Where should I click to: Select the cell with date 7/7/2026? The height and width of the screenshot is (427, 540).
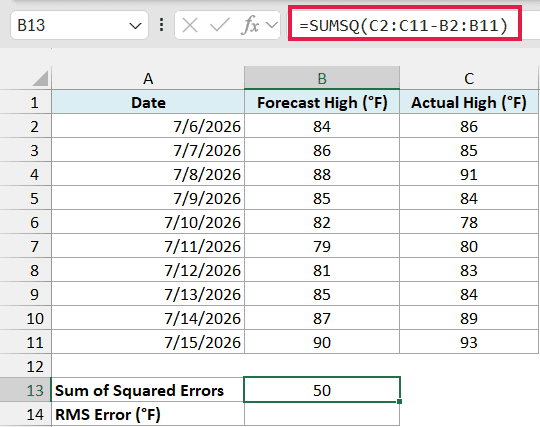(x=148, y=150)
